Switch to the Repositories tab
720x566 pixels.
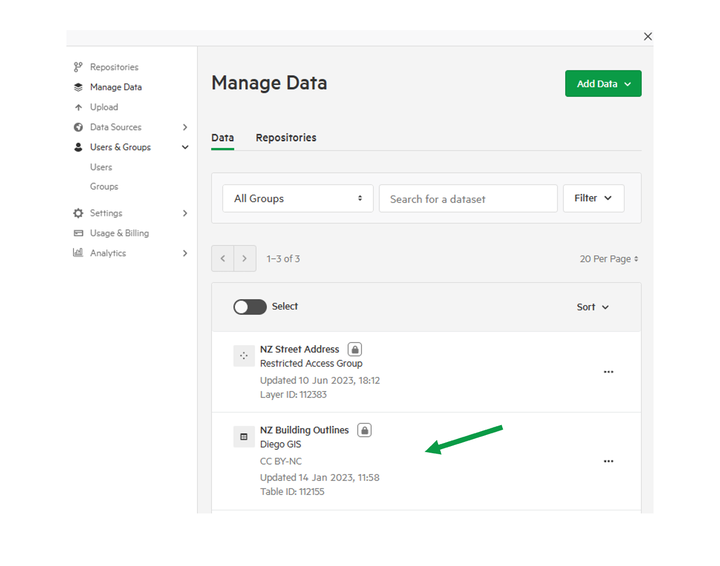tap(286, 138)
